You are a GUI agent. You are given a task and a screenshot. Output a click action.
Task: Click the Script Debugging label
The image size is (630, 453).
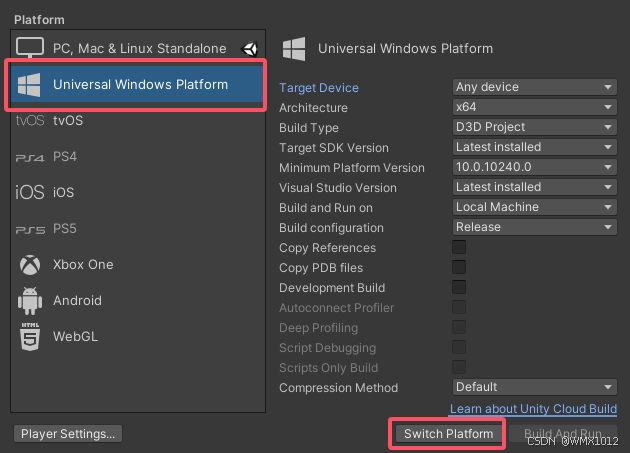(x=327, y=348)
